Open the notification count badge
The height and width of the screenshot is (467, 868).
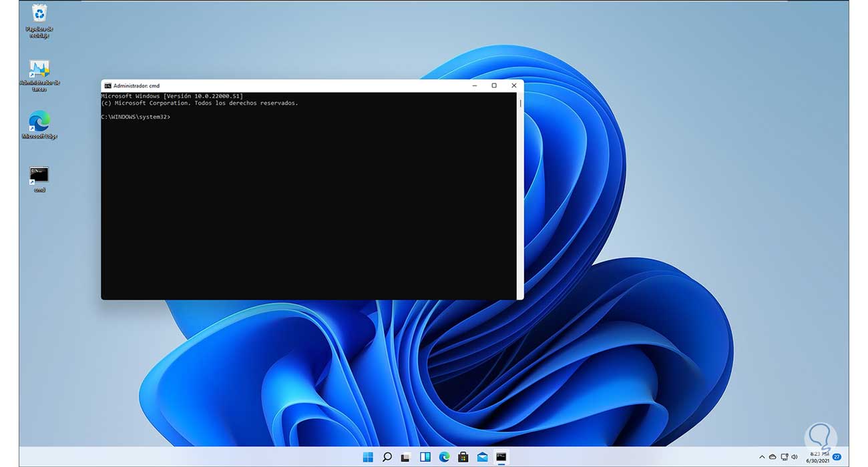pyautogui.click(x=837, y=457)
